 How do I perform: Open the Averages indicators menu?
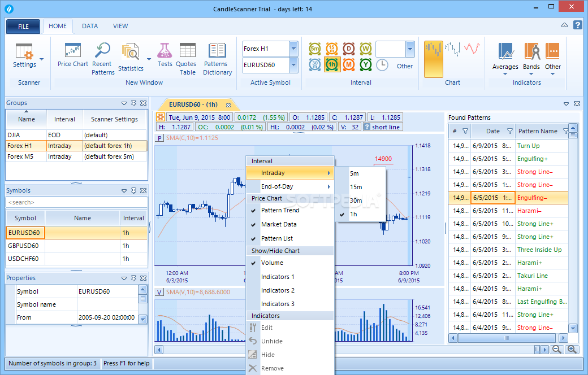tap(505, 58)
